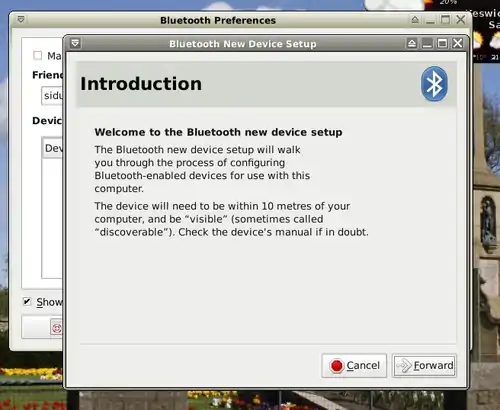Toggle the discoverable checkbox in Bluetooth Preferences
This screenshot has height=410, width=500.
(x=38, y=55)
